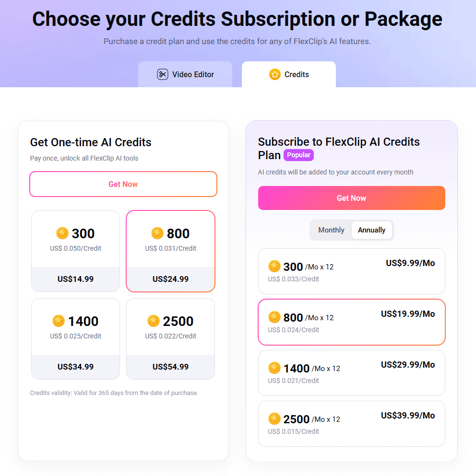
Task: Click the star icon on the Credits tab
Action: 274,74
